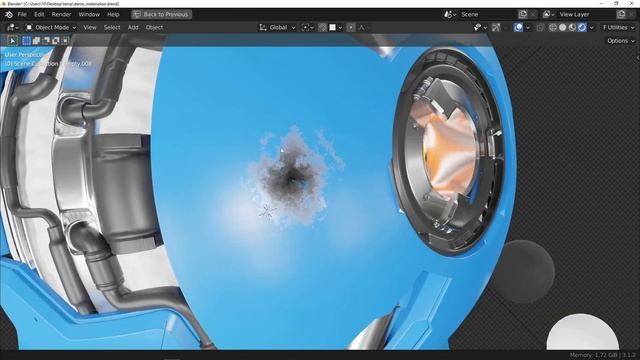Viewport: 640px width, 360px height.
Task: Create a new scene
Action: point(523,14)
